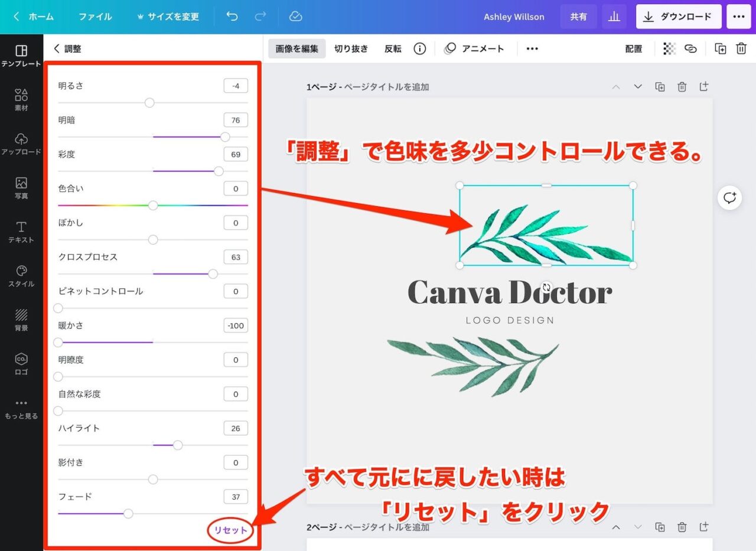Click リセット to reset all adjustments

click(230, 530)
